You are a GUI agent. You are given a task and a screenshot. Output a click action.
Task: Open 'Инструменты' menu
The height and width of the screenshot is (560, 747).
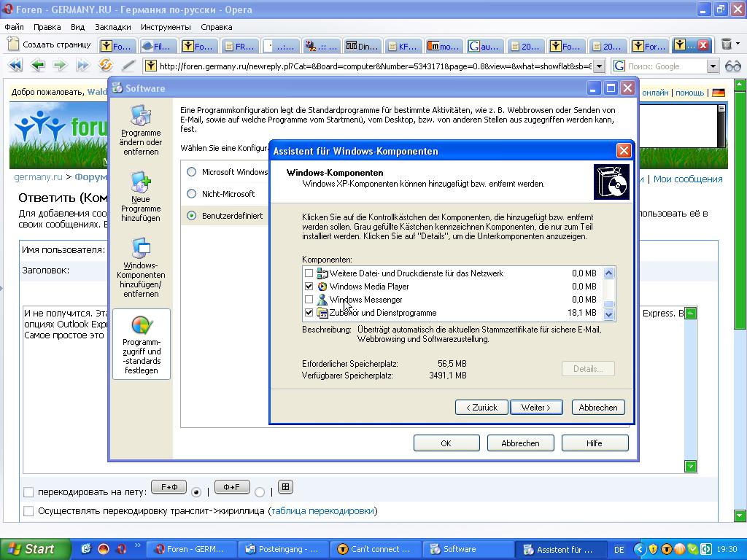(x=166, y=27)
